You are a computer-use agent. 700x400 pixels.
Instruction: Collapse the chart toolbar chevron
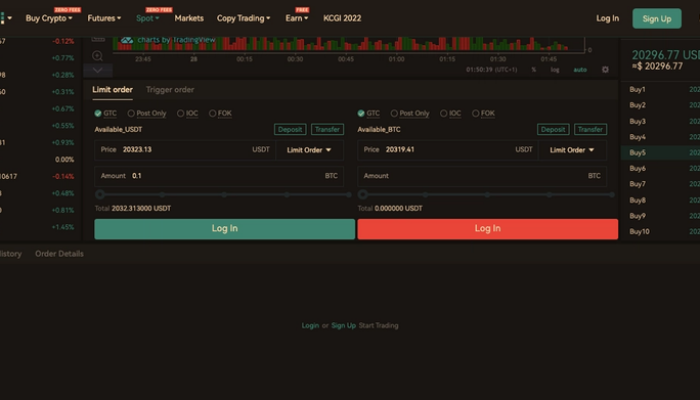[97, 70]
